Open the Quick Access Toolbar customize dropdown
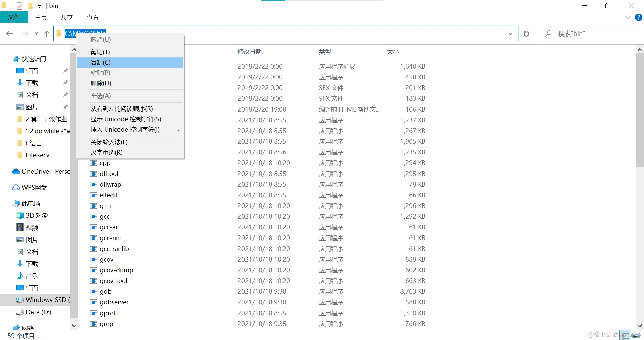 pos(39,6)
